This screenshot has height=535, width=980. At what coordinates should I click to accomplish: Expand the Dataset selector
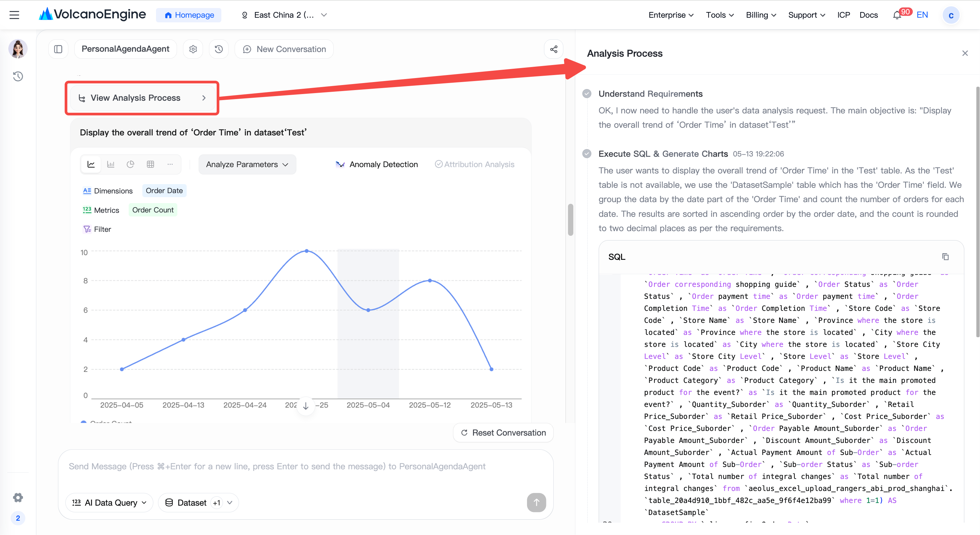coord(199,503)
